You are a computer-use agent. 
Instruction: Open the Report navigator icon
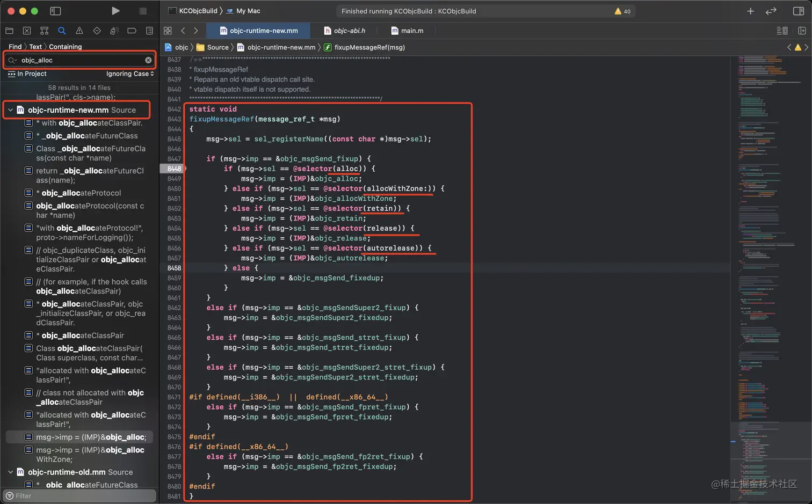[149, 31]
